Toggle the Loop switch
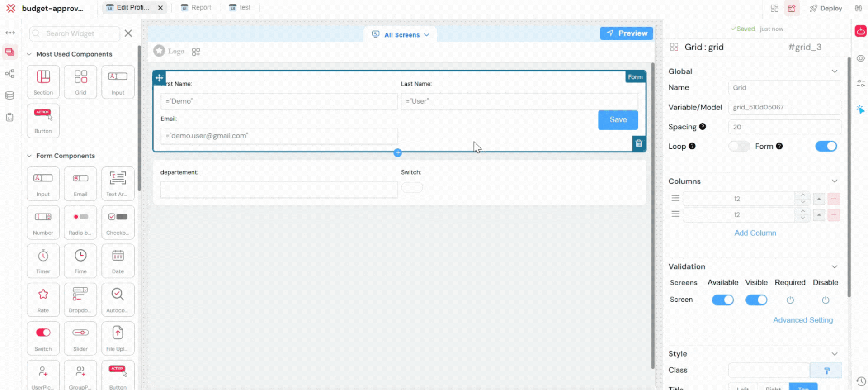868x390 pixels. point(739,146)
